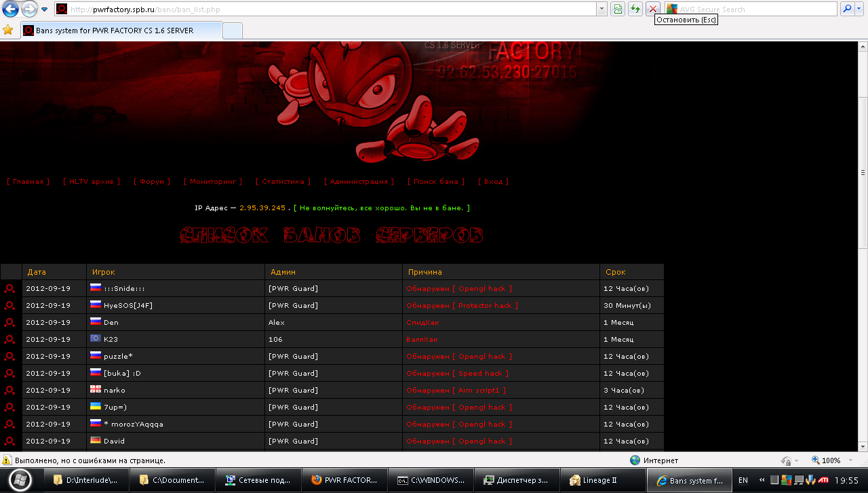The width and height of the screenshot is (868, 493).
Task: Expand the zoom level 100% dropdown
Action: pos(850,460)
